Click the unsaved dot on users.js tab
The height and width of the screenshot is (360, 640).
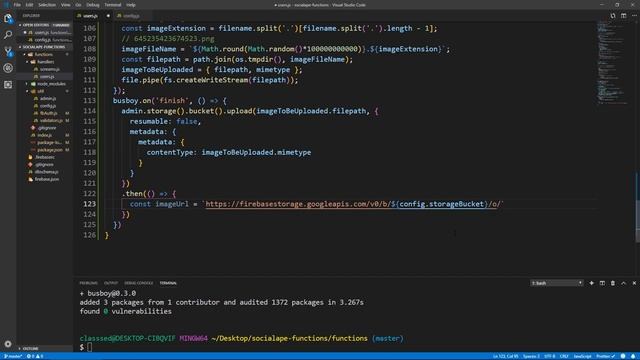(108, 16)
